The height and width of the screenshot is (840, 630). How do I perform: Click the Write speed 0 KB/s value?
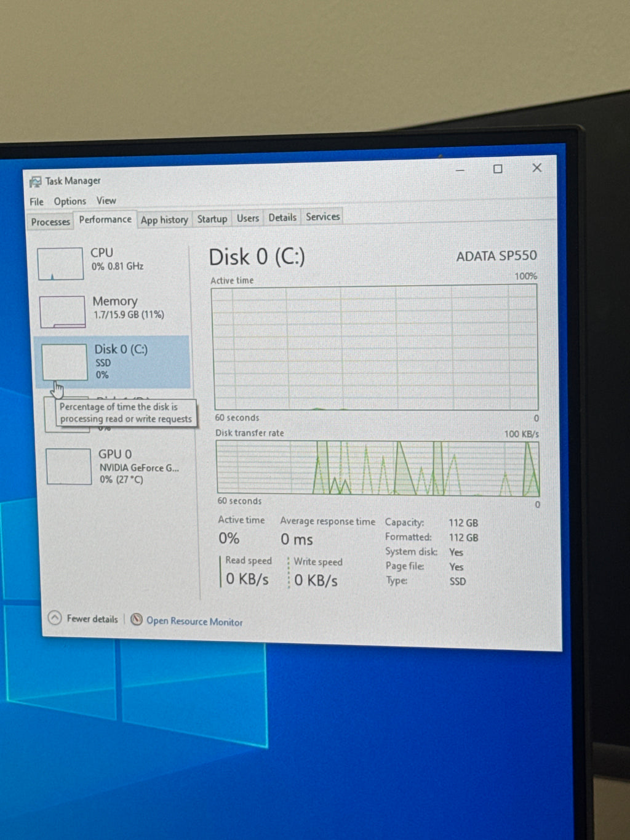click(316, 580)
